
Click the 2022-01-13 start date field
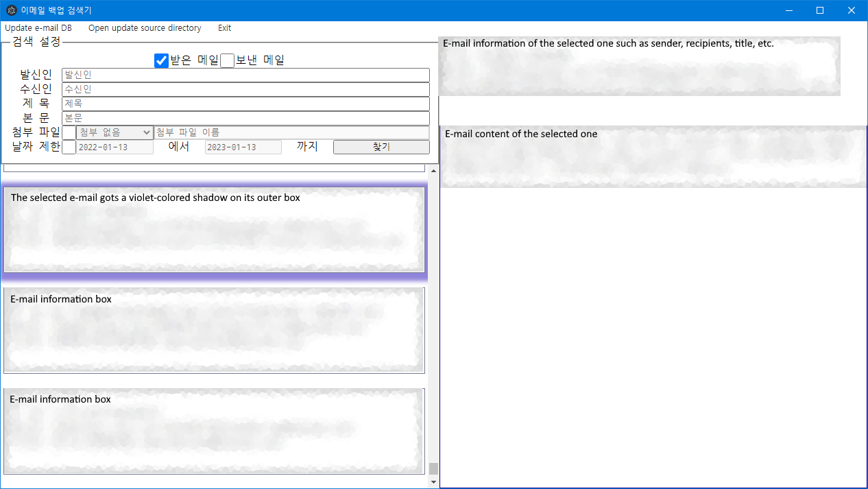tap(117, 146)
